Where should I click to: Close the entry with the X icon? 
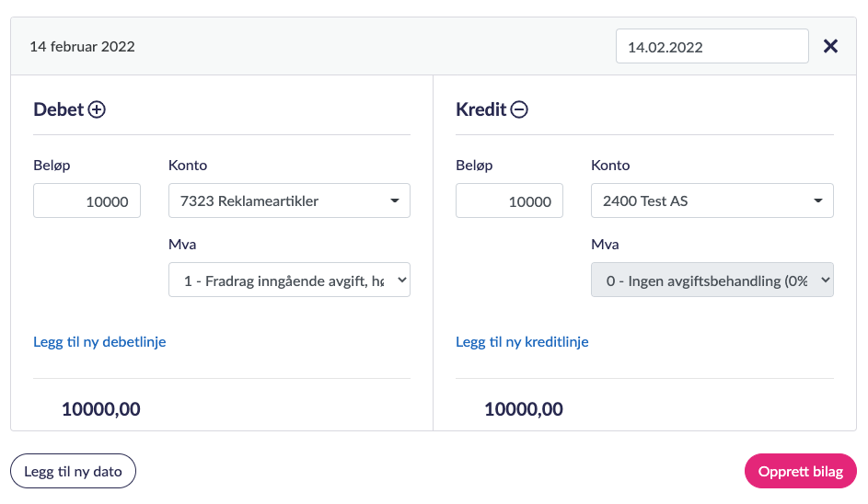(830, 46)
